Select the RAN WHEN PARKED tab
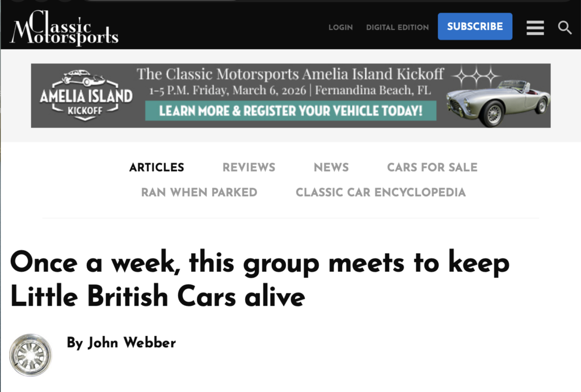The image size is (581, 392). pos(199,192)
